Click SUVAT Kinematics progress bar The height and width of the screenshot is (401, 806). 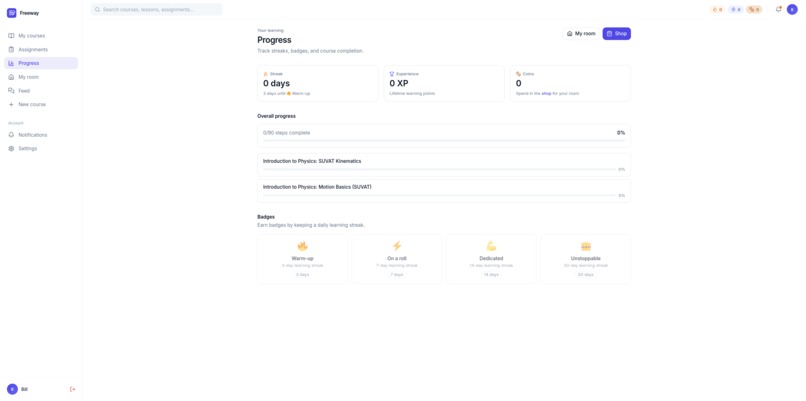coord(439,169)
